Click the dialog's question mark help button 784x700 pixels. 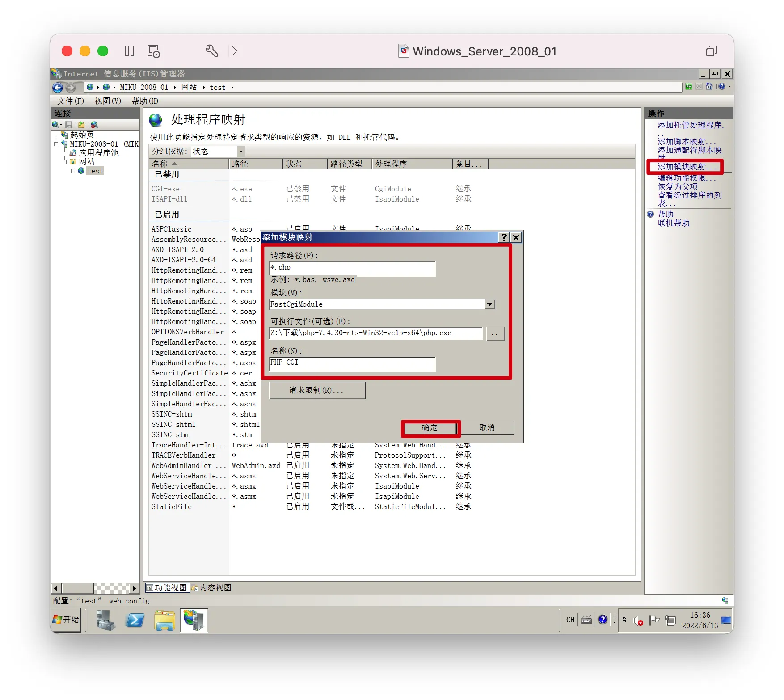tap(504, 237)
